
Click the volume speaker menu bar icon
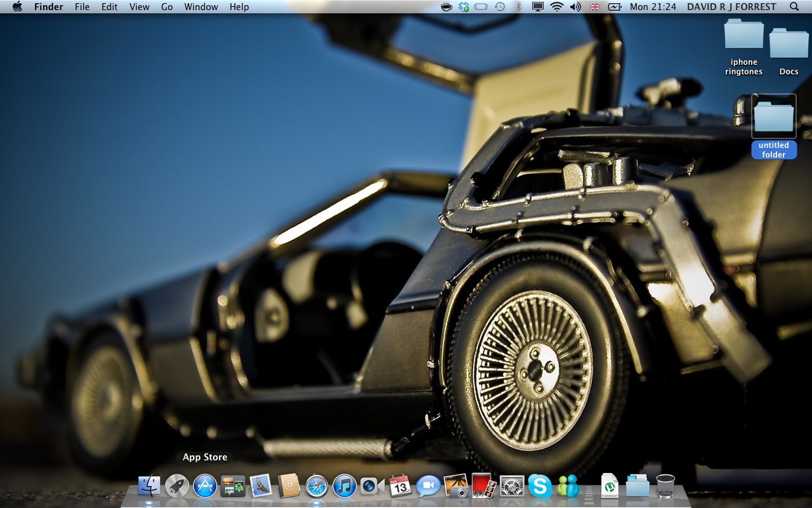coord(575,7)
